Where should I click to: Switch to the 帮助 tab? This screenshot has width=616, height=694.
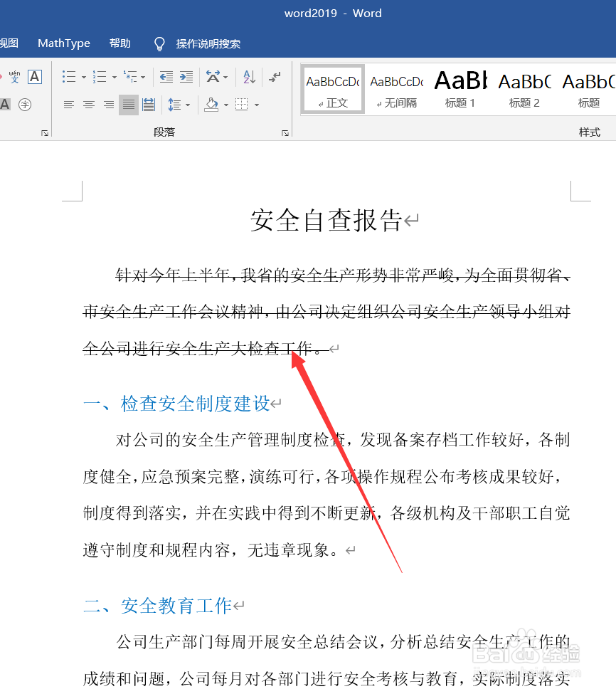(x=120, y=43)
